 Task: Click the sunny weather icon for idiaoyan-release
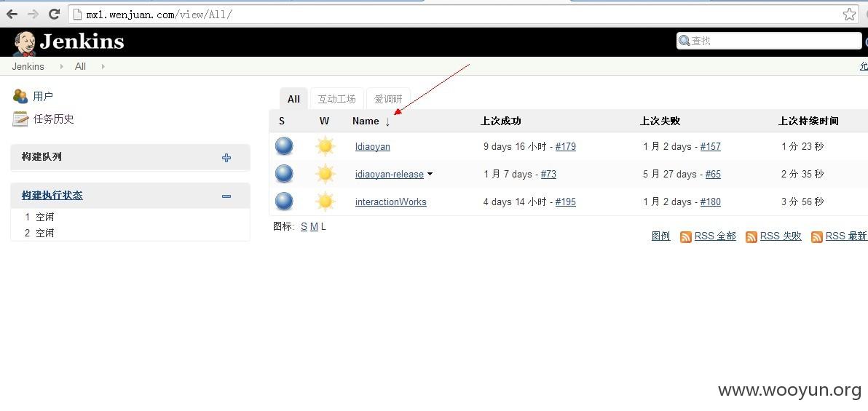point(325,174)
